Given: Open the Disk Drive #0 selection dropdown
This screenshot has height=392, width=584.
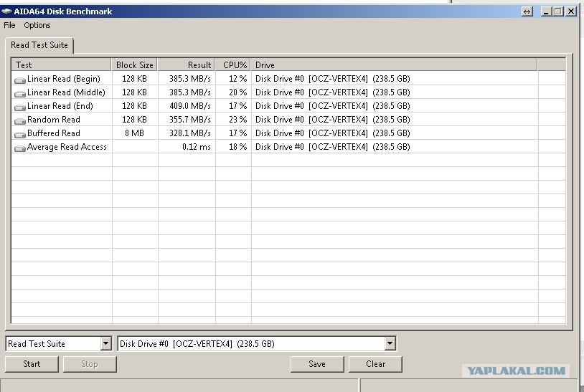Looking at the screenshot, I should (x=390, y=344).
